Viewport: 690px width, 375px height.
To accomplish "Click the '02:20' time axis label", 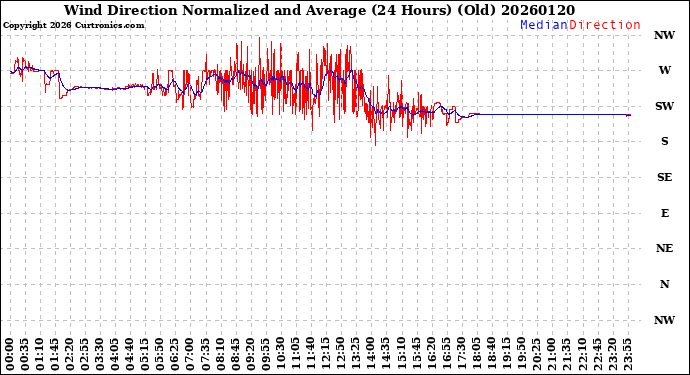I will (70, 354).
